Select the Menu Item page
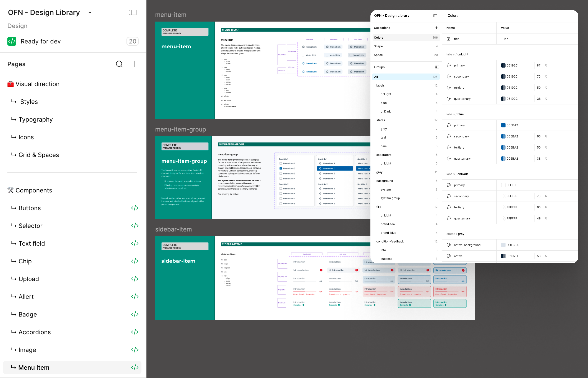 tap(72, 367)
